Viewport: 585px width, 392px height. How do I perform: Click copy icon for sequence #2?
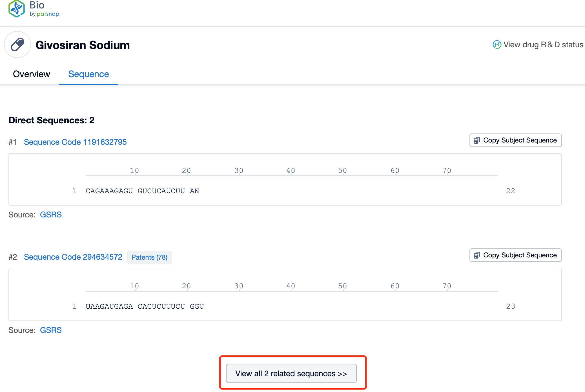coord(477,255)
